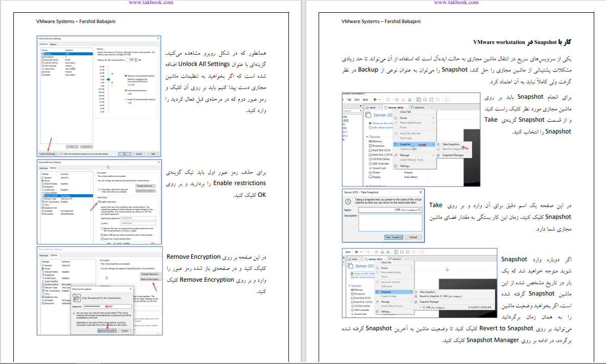
Task: Click 'Enable restrictions' in the left page paragraph text
Action: [x=240, y=183]
